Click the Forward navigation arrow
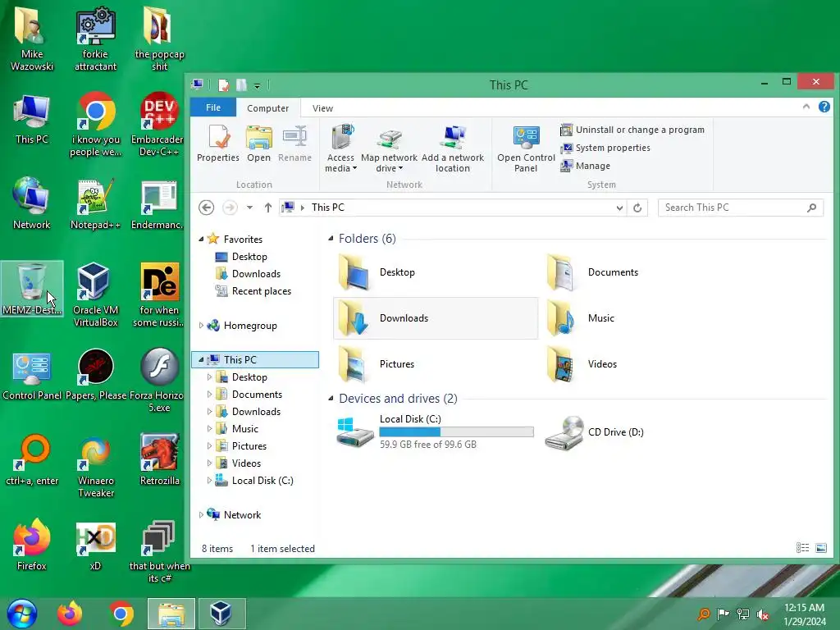 (230, 208)
